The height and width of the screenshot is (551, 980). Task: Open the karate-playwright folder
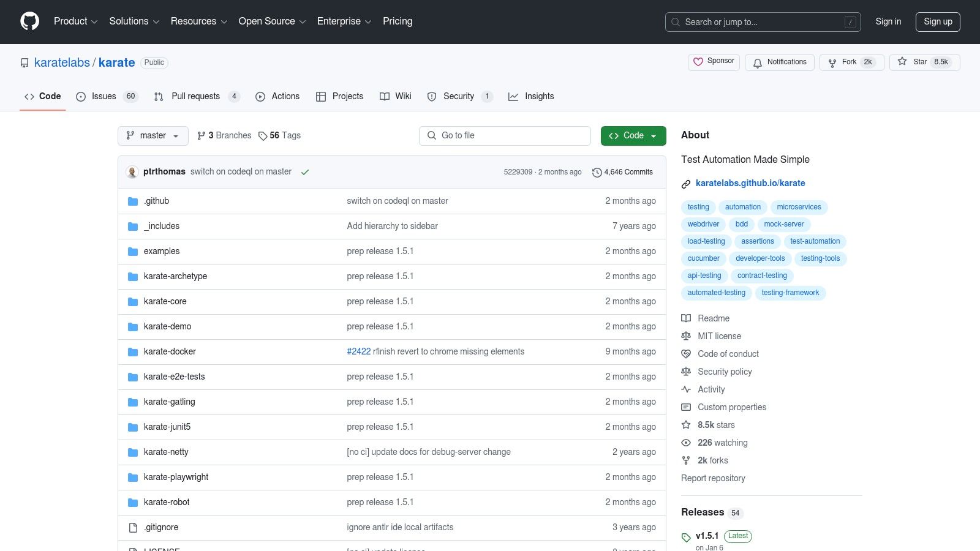click(x=176, y=478)
